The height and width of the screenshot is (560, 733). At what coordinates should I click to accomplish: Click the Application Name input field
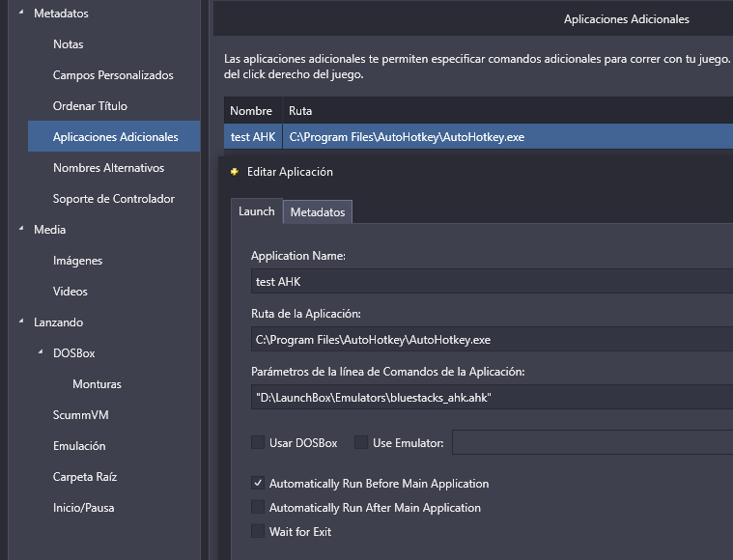click(x=492, y=281)
